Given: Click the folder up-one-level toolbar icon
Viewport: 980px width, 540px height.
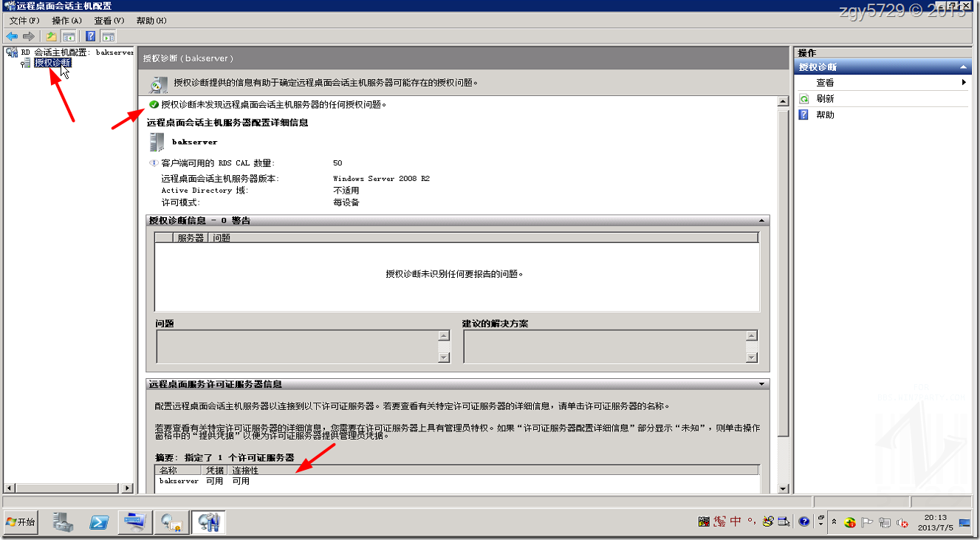Looking at the screenshot, I should tap(52, 36).
